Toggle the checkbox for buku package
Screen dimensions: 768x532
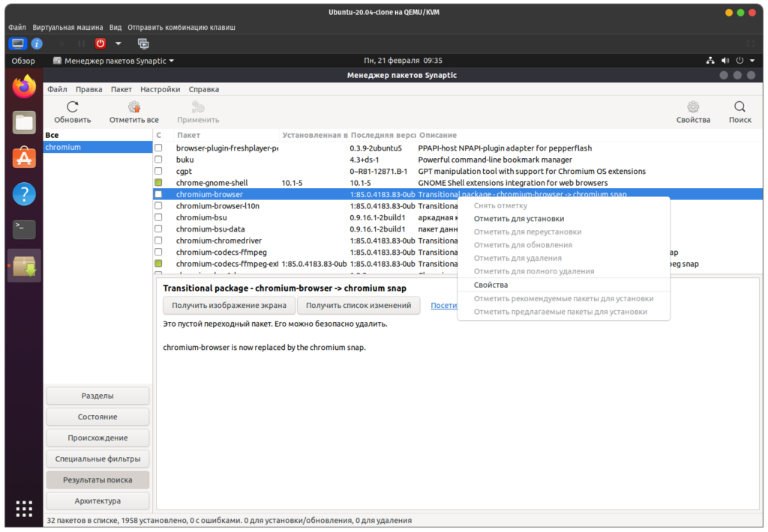tap(158, 160)
